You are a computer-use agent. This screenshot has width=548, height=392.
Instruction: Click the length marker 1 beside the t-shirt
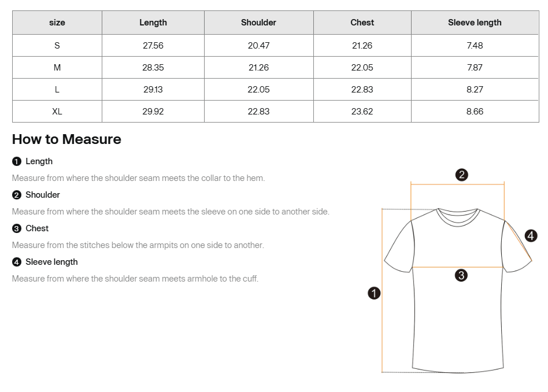coord(374,293)
